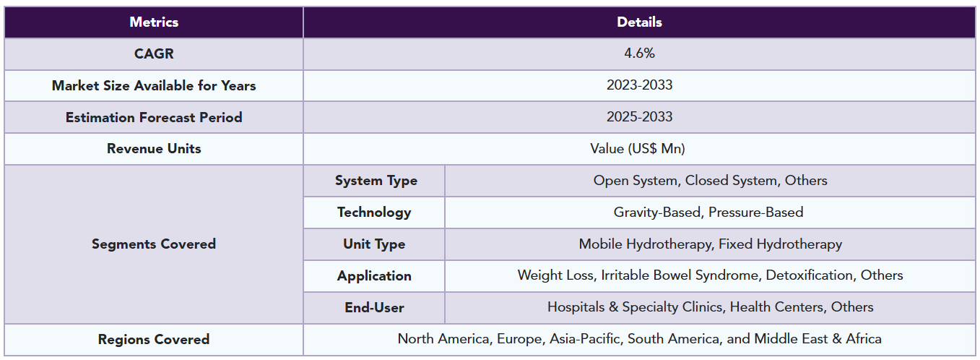Click the '2023-2033' value cell

639,85
